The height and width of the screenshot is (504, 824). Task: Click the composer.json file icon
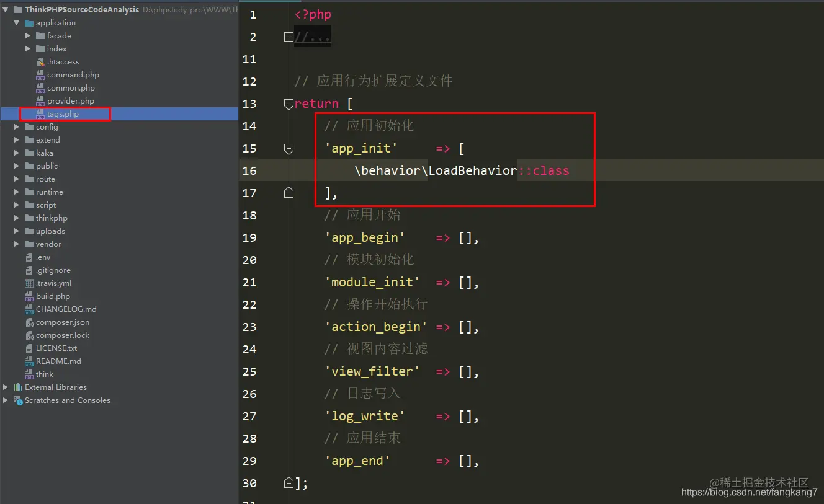[x=29, y=322]
